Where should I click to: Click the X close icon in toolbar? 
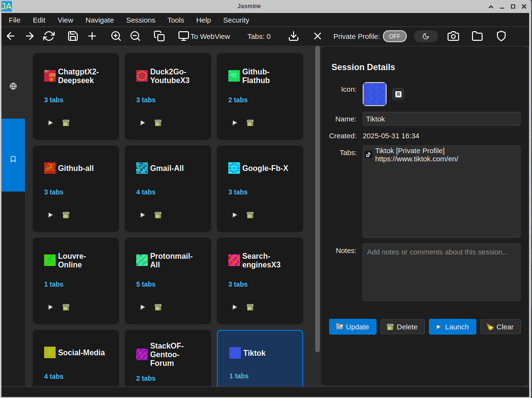pyautogui.click(x=318, y=36)
